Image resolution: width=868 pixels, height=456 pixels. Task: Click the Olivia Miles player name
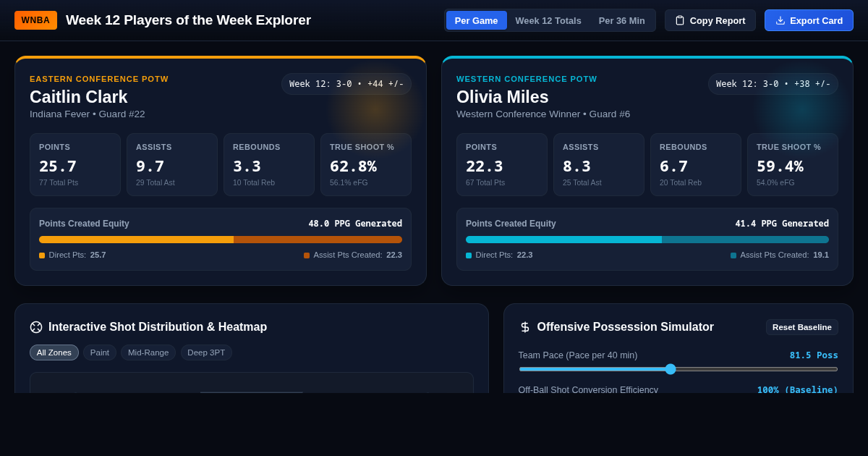pos(503,97)
